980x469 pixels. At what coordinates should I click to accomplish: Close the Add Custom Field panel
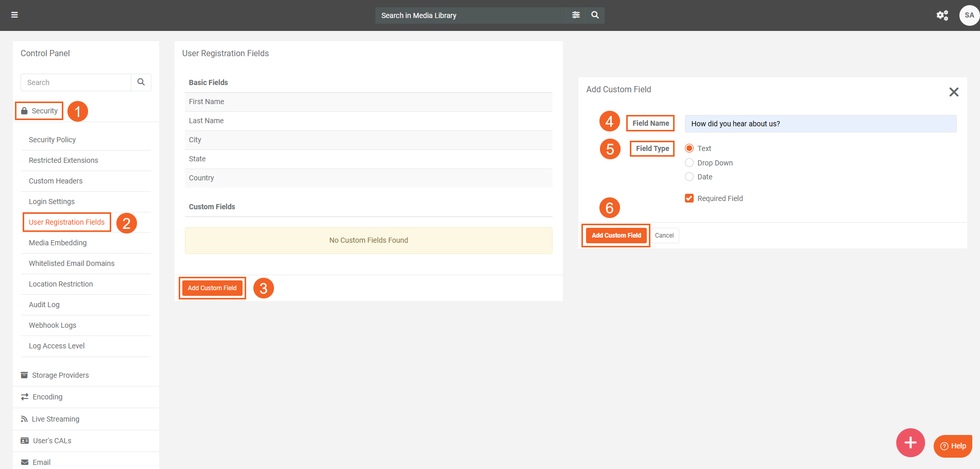(953, 92)
